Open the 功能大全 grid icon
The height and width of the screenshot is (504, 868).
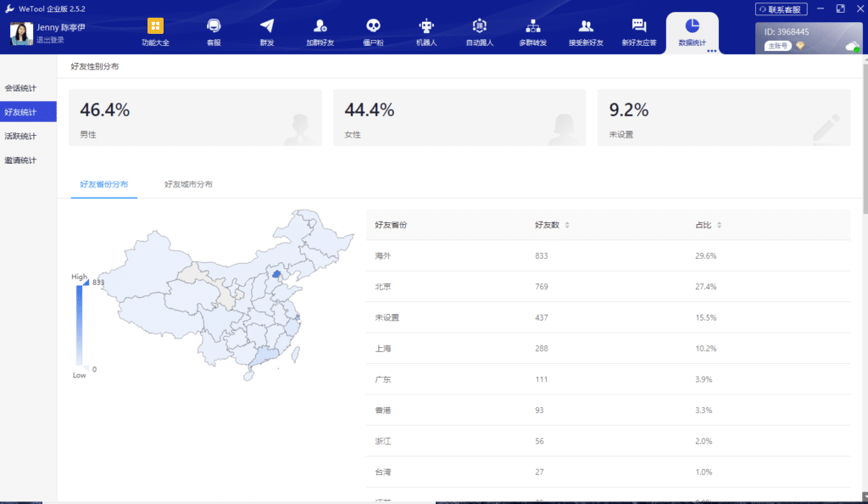click(155, 26)
